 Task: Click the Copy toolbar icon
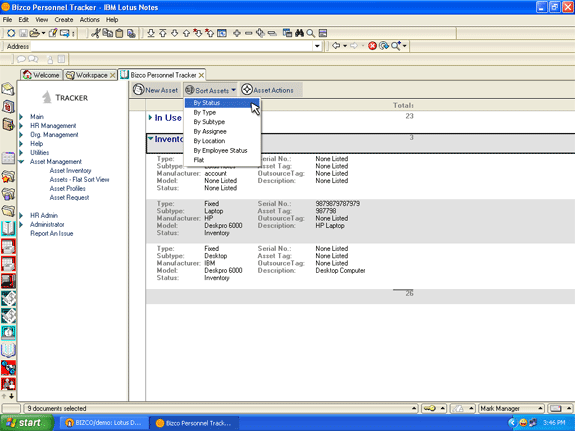click(x=107, y=33)
